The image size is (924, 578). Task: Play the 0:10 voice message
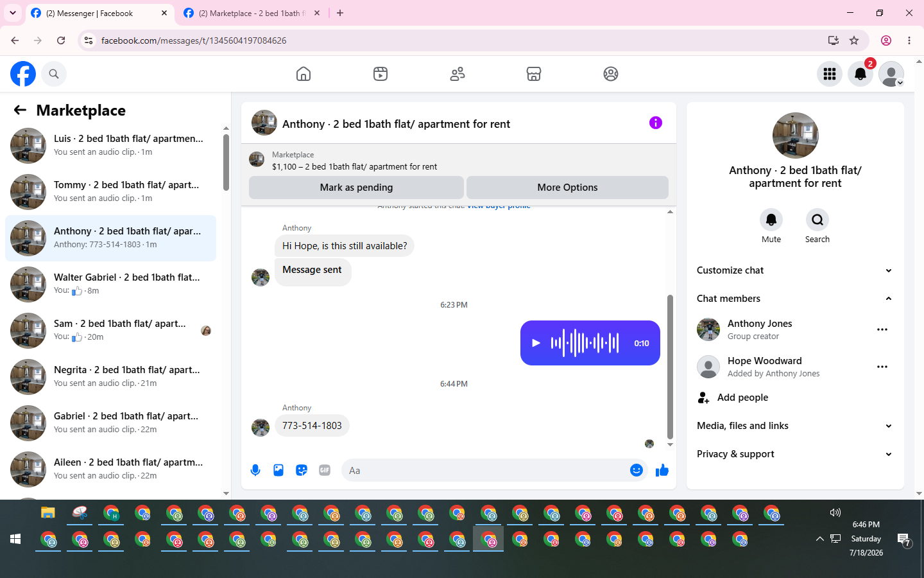(x=536, y=343)
